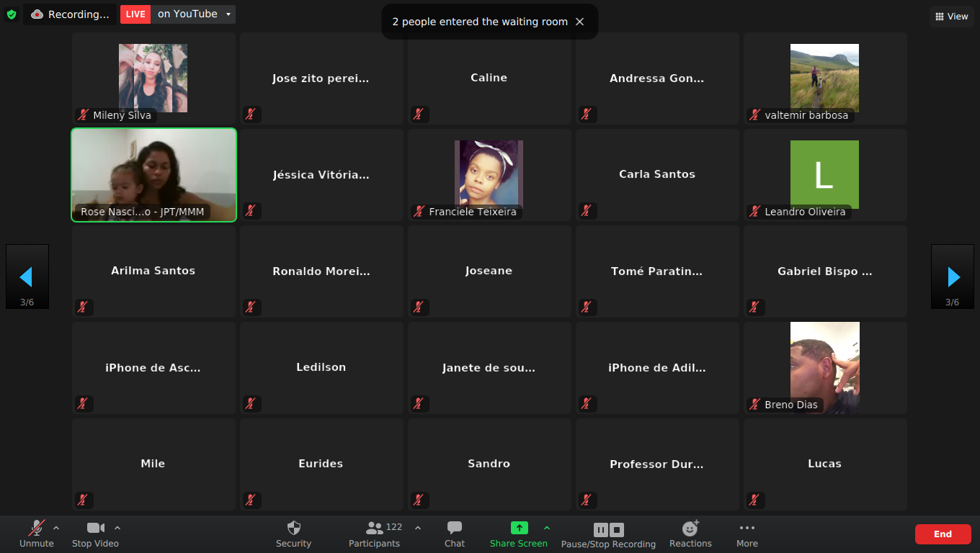Click muted mic icon on Tomé Paratin tile
The image size is (980, 553).
click(587, 307)
